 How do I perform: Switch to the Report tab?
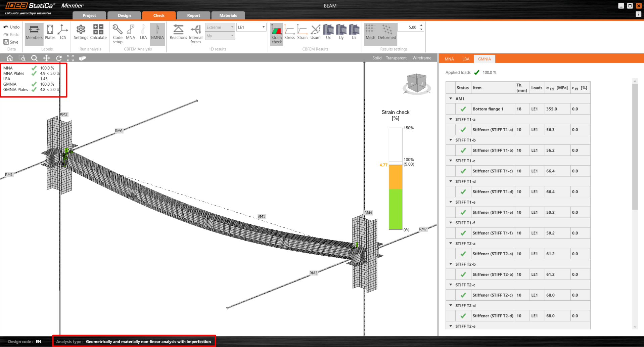click(193, 15)
